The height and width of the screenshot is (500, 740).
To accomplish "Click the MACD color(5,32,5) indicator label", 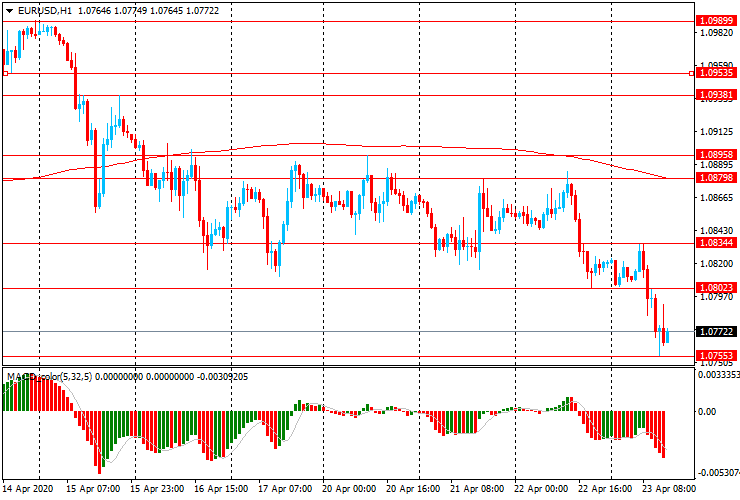I will [50, 377].
